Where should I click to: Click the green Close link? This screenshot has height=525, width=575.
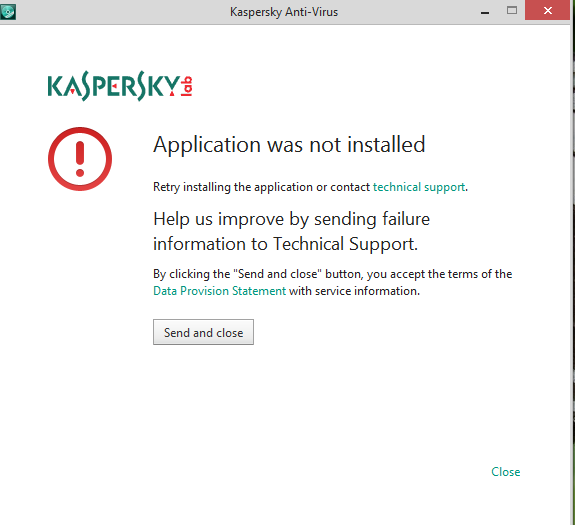click(505, 472)
